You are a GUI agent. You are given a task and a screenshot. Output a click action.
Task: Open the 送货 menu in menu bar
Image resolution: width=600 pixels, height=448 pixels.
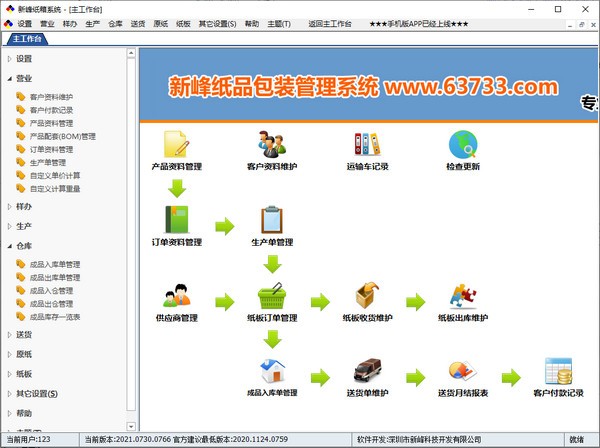pyautogui.click(x=138, y=24)
